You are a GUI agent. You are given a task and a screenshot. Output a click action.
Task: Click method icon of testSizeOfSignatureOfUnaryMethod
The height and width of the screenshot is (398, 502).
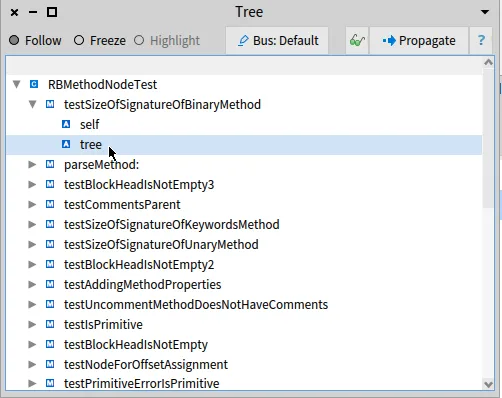(x=50, y=244)
